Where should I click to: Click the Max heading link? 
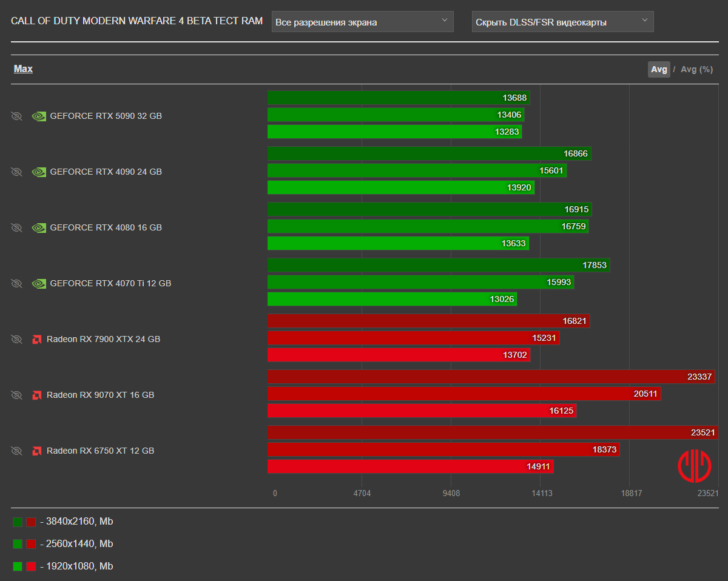pyautogui.click(x=23, y=69)
